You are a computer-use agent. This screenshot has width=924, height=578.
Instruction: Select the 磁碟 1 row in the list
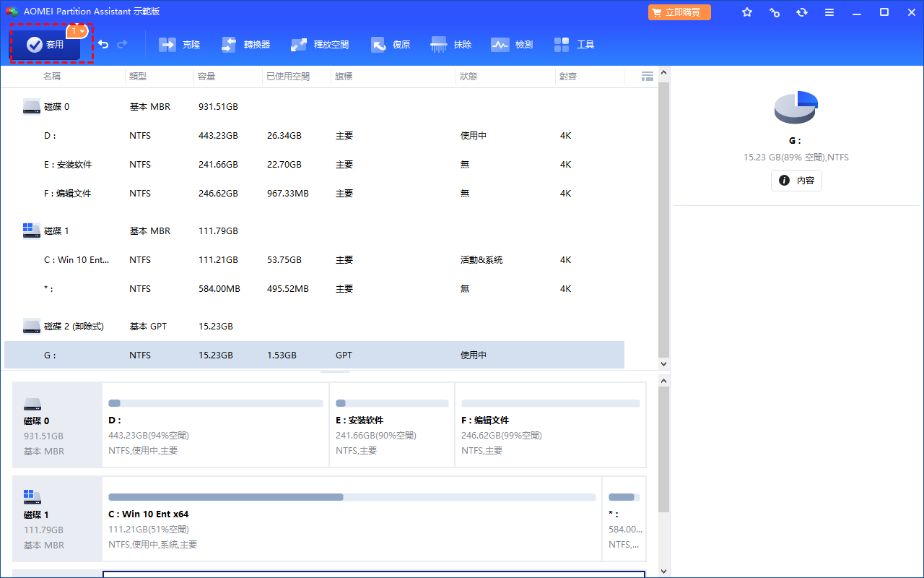314,231
